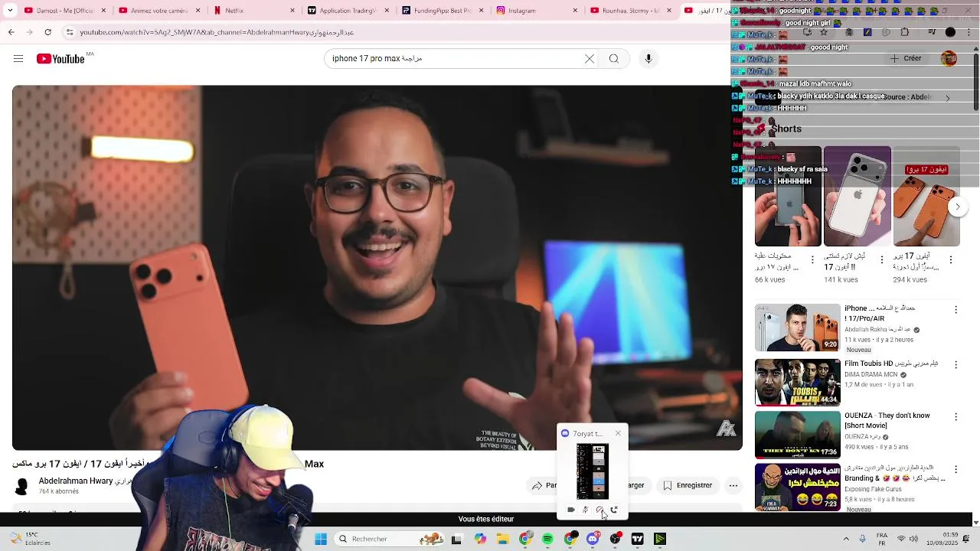The width and height of the screenshot is (980, 551).
Task: Open the Windows Start menu
Action: tap(321, 539)
